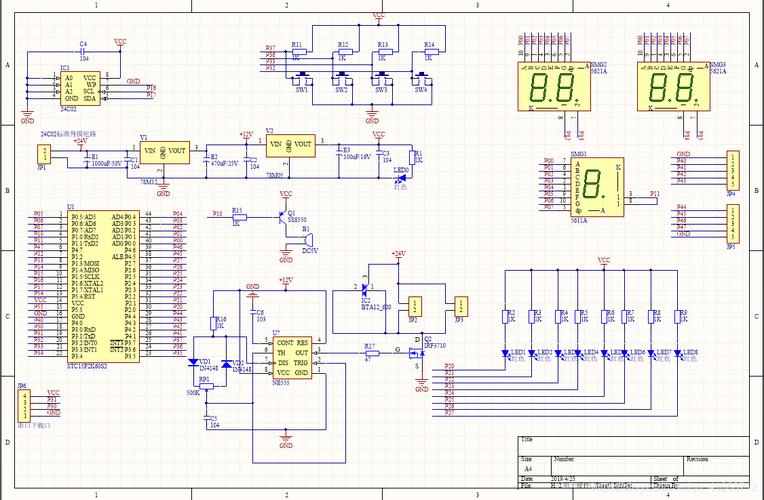Select electrolytic capacitor E3 100uF/16V
Image resolution: width=764 pixels, height=500 pixels.
(x=339, y=153)
